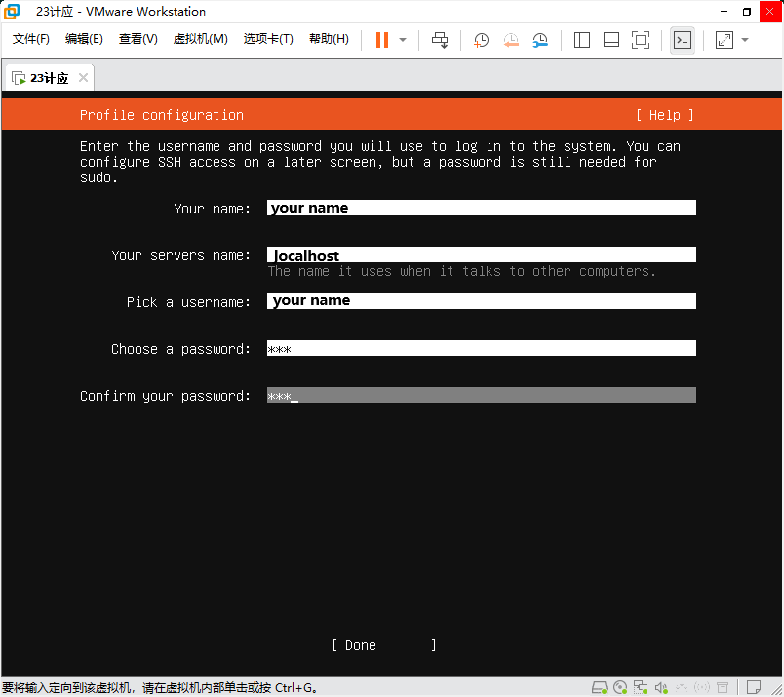This screenshot has height=697, width=784.
Task: Click the Profile configuration heading text
Action: point(162,115)
